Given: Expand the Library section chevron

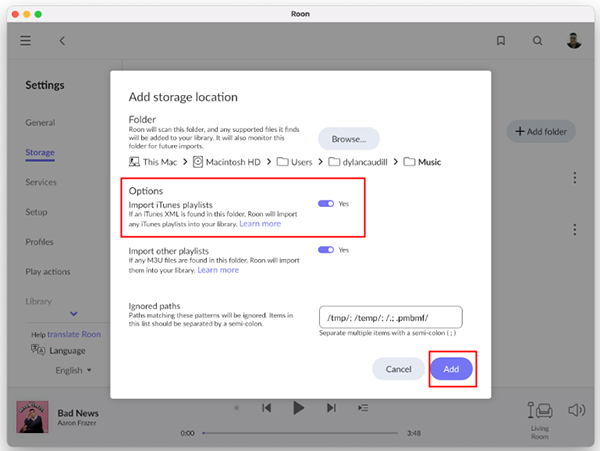Looking at the screenshot, I should pos(74,314).
